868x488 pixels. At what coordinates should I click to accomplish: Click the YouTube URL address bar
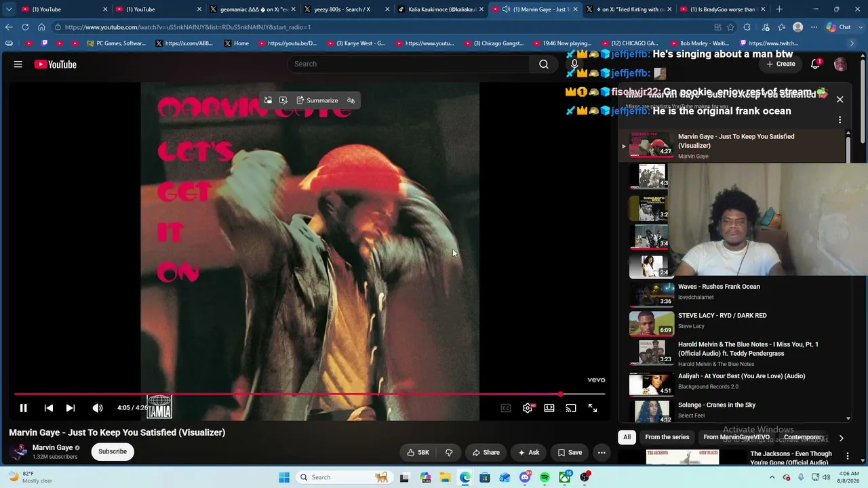click(x=380, y=27)
